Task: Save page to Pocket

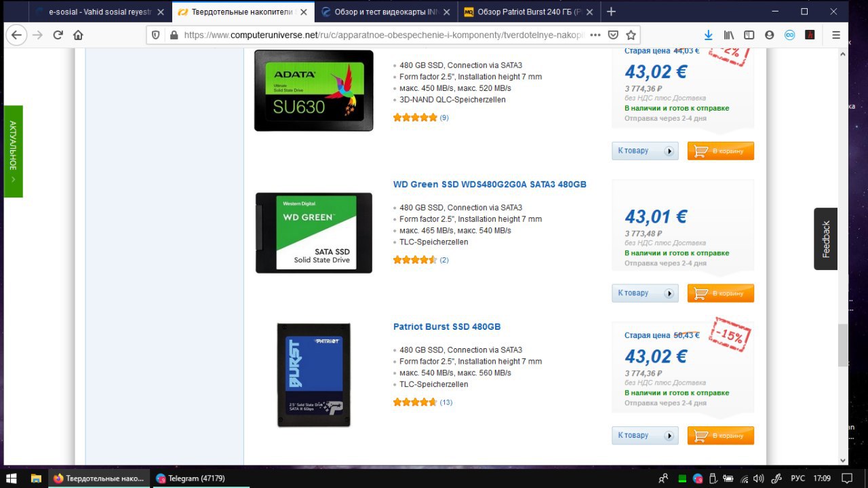Action: (x=613, y=35)
